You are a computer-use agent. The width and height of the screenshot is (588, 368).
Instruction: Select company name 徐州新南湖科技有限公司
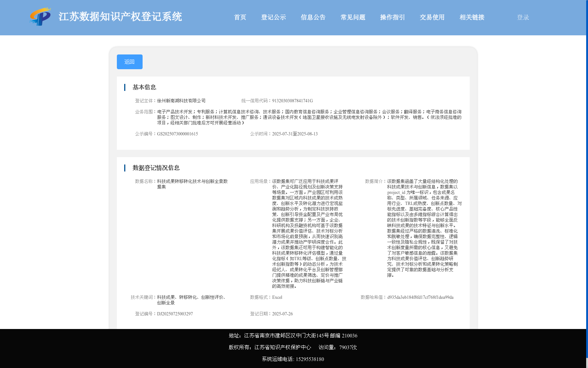pyautogui.click(x=181, y=101)
